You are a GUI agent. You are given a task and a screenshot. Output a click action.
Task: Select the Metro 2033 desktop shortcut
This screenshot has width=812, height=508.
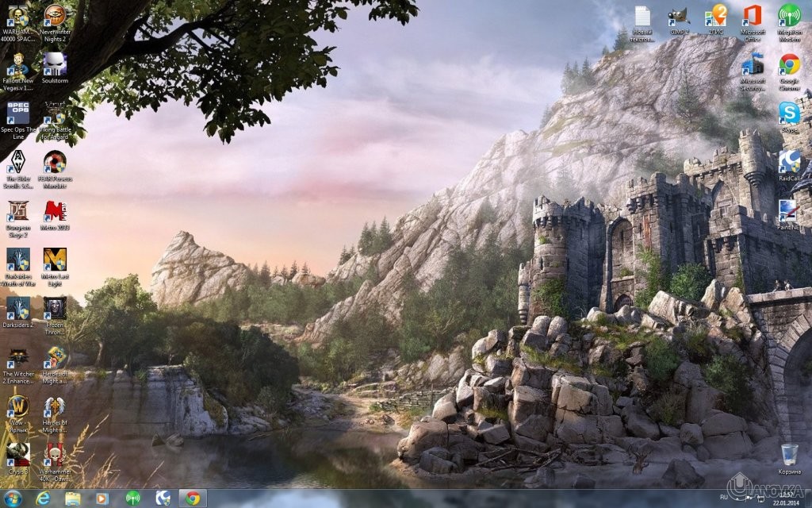[x=55, y=215]
